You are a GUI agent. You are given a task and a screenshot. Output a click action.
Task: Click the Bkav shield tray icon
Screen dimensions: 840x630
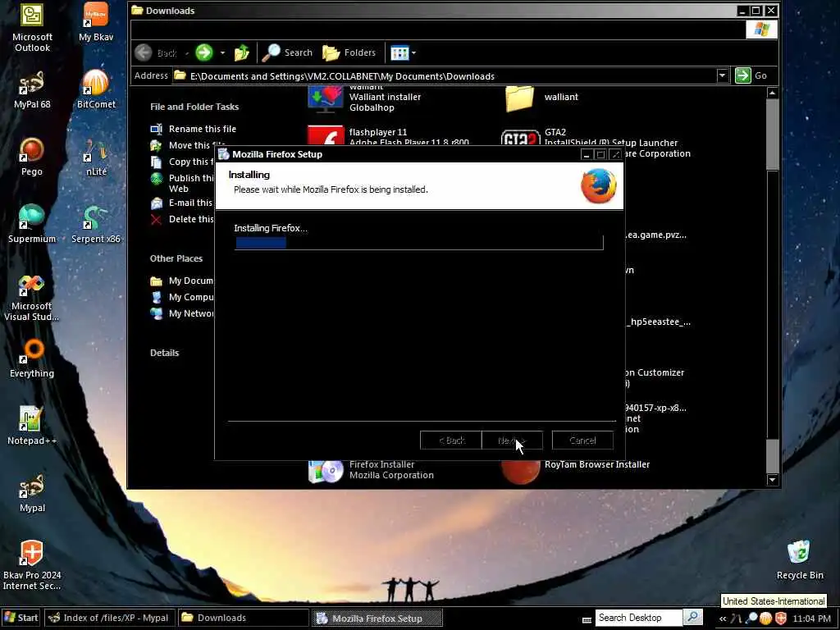781,619
